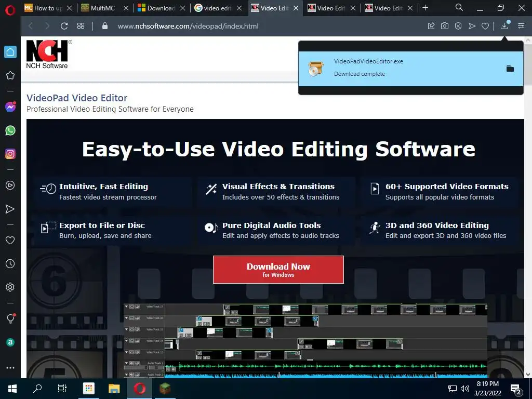Open the Windows Start menu

pos(12,389)
